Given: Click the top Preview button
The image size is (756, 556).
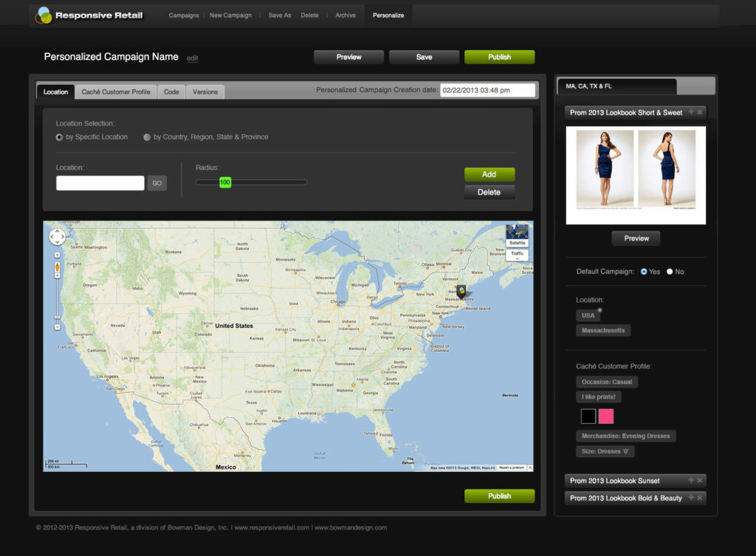Looking at the screenshot, I should pos(348,57).
